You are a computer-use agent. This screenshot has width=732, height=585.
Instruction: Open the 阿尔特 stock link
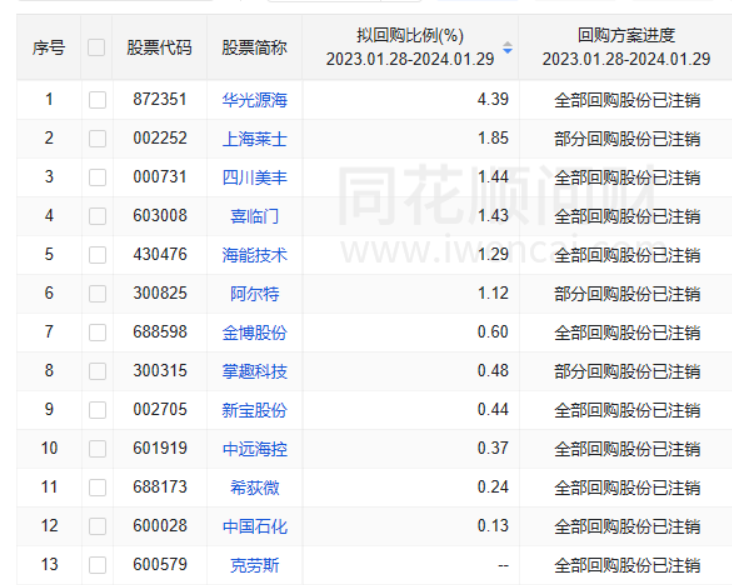254,294
